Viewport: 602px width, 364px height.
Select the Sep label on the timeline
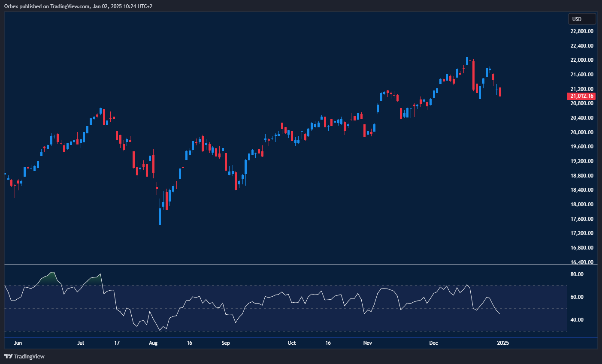pyautogui.click(x=225, y=343)
